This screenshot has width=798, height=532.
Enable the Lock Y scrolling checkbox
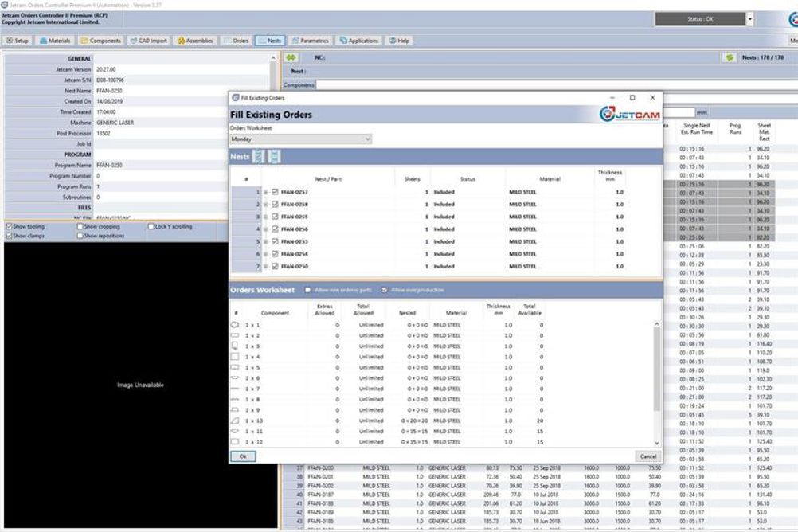click(151, 226)
